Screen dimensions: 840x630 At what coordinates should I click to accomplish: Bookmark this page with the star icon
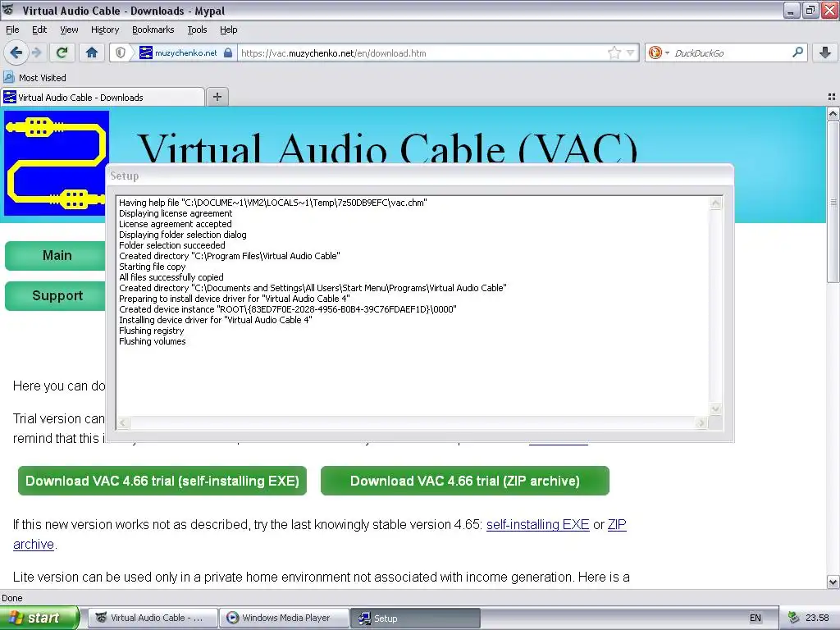[614, 52]
